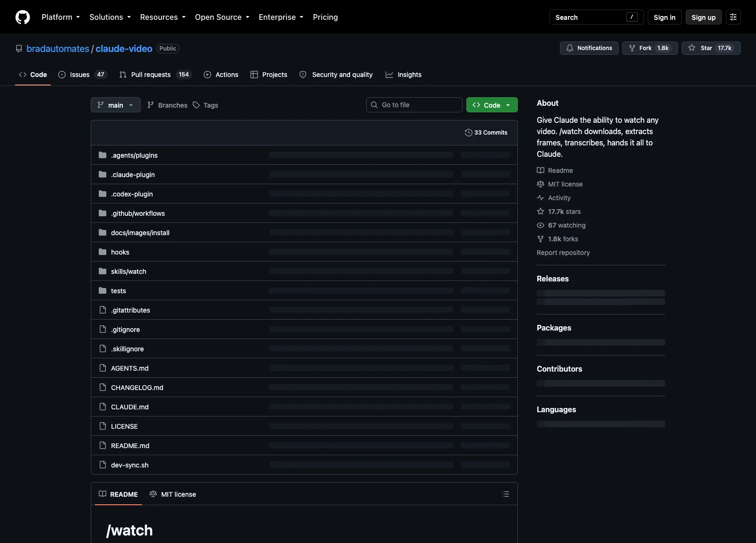Click the file icon for .gitignore
The height and width of the screenshot is (543, 756).
(103, 329)
